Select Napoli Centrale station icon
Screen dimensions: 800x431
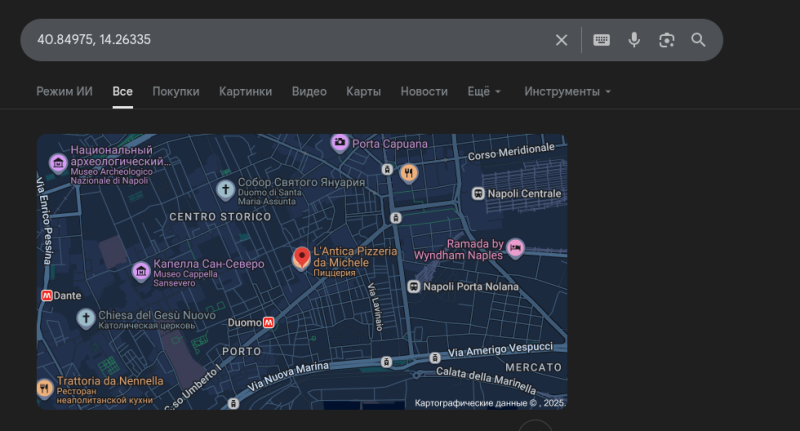click(479, 193)
